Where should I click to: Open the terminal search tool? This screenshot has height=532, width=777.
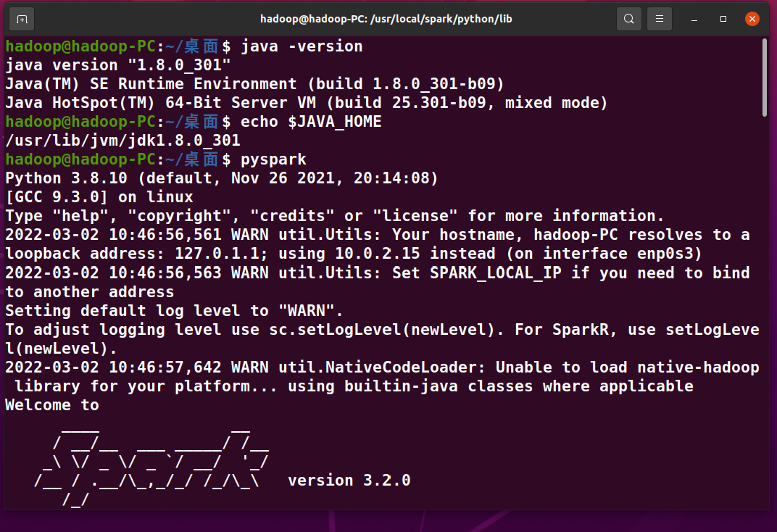point(629,19)
